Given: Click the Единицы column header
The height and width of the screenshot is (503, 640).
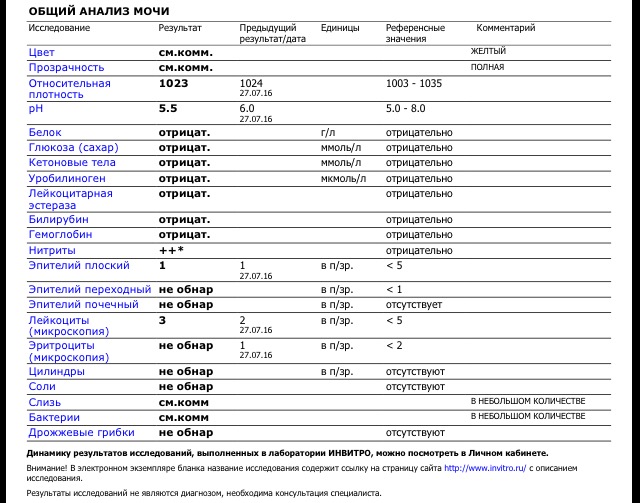Looking at the screenshot, I should (x=340, y=28).
